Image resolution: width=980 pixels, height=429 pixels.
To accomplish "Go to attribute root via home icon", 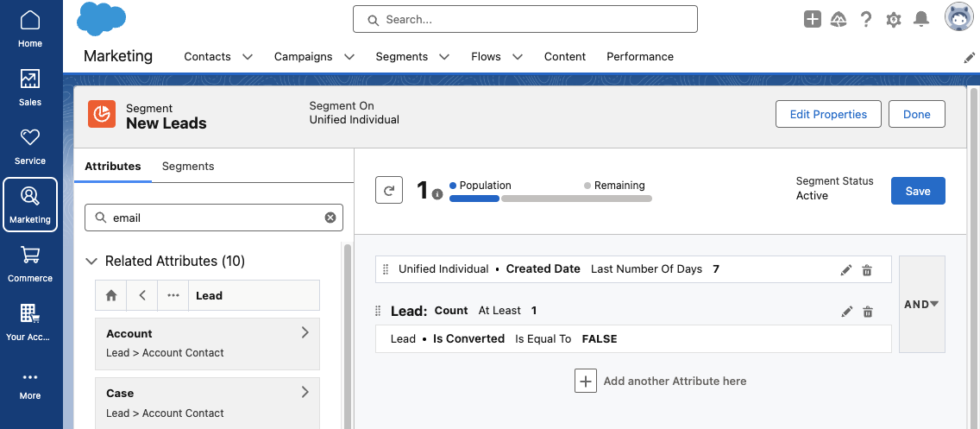I will [x=111, y=295].
